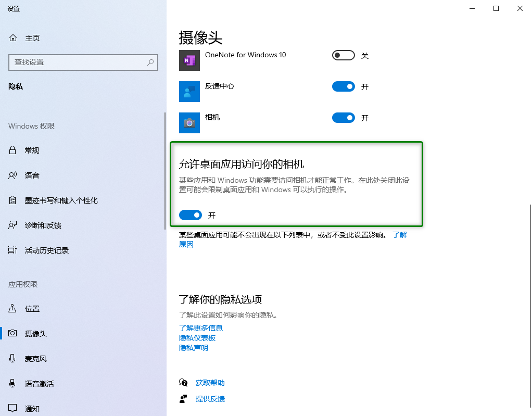The height and width of the screenshot is (416, 532).
Task: Open the home icon next to 主页
Action: coord(13,37)
